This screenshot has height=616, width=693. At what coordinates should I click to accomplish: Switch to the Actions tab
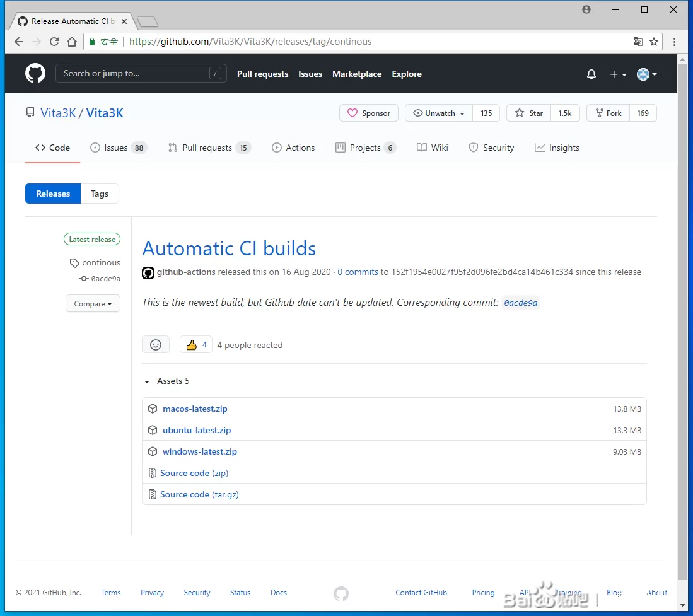tap(293, 148)
